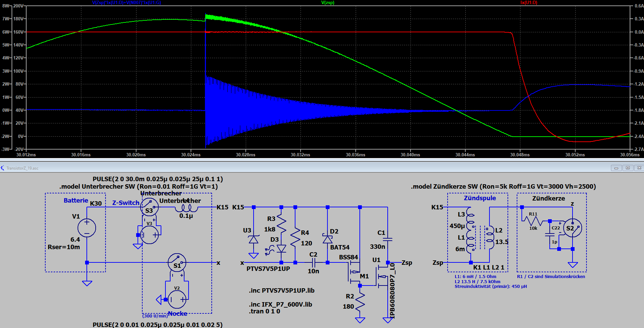Image resolution: width=644 pixels, height=328 pixels.
Task: Select the C1 330n capacitor
Action: click(x=388, y=239)
